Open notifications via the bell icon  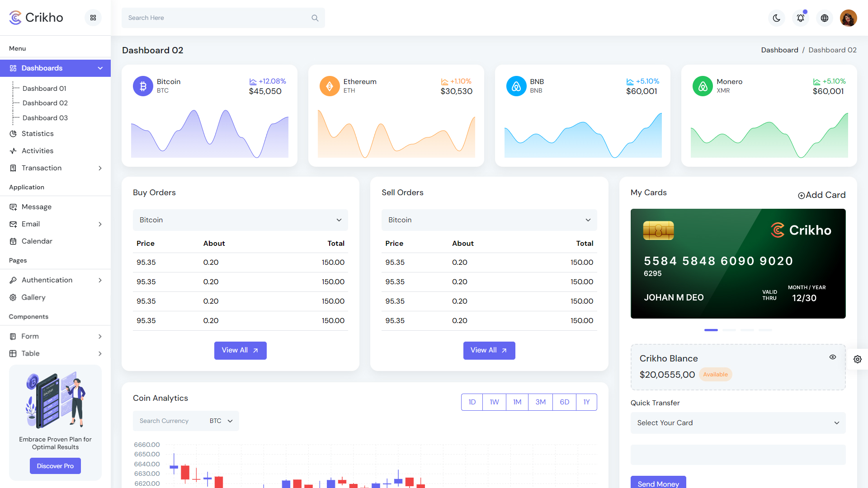[801, 18]
